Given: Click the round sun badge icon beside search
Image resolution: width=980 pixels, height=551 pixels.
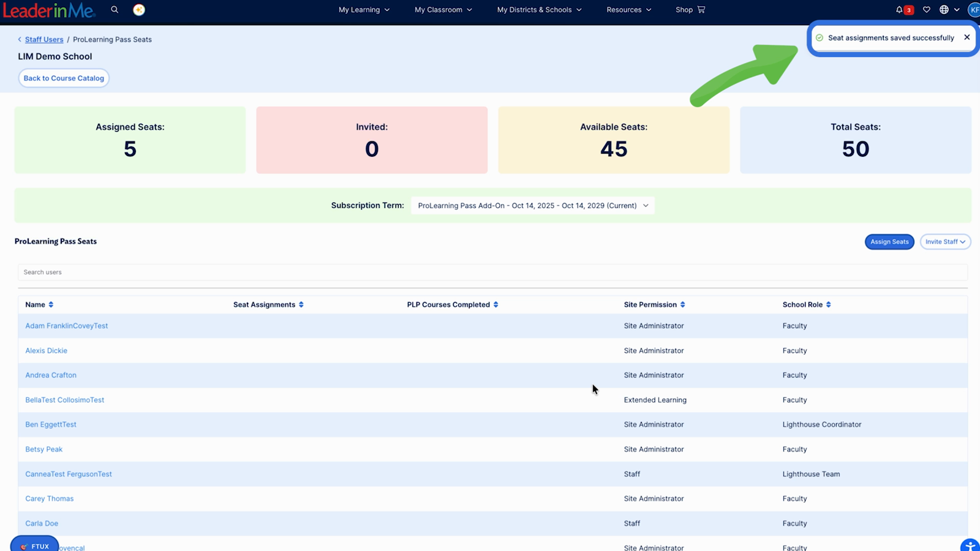Looking at the screenshot, I should (x=139, y=10).
